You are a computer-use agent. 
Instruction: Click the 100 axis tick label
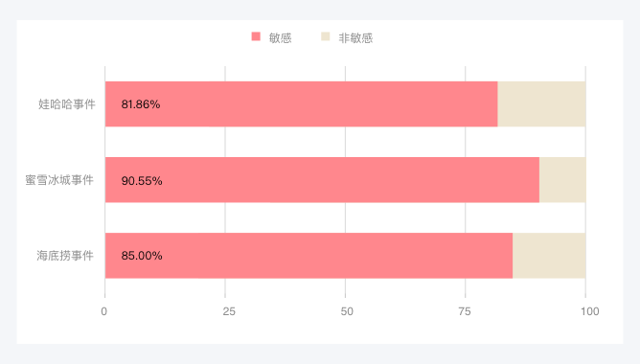tap(590, 311)
